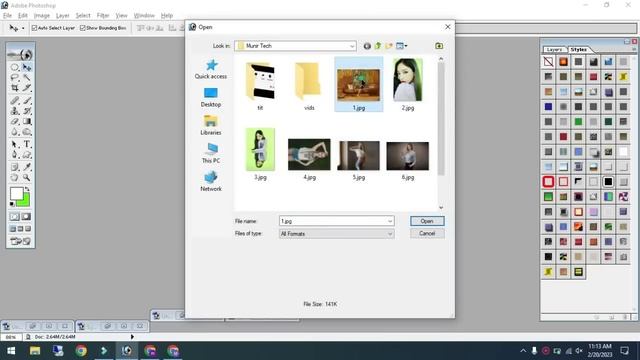
Task: Select the Notes tool
Action: 15,167
